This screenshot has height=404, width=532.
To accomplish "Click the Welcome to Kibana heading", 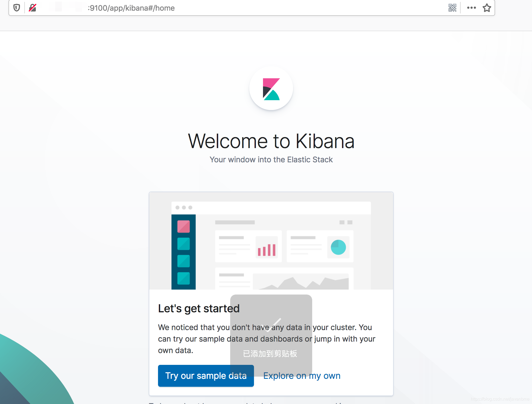I will 271,141.
